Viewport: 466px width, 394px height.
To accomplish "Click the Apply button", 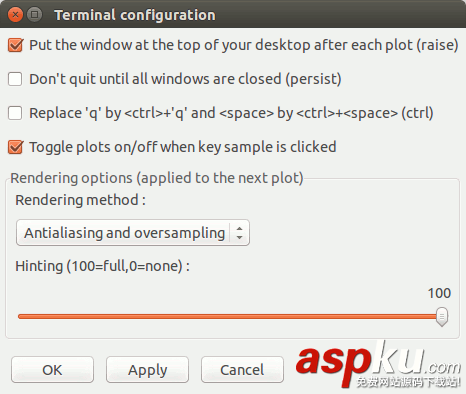I will pyautogui.click(x=147, y=370).
